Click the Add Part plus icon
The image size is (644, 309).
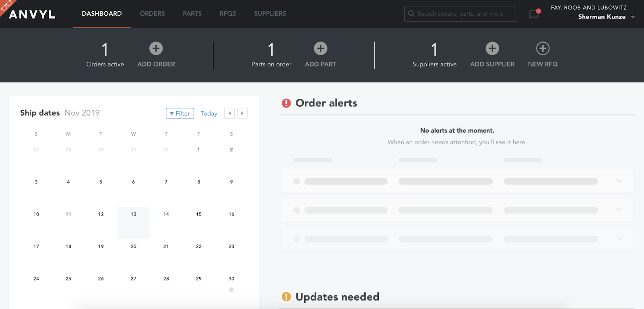(320, 48)
